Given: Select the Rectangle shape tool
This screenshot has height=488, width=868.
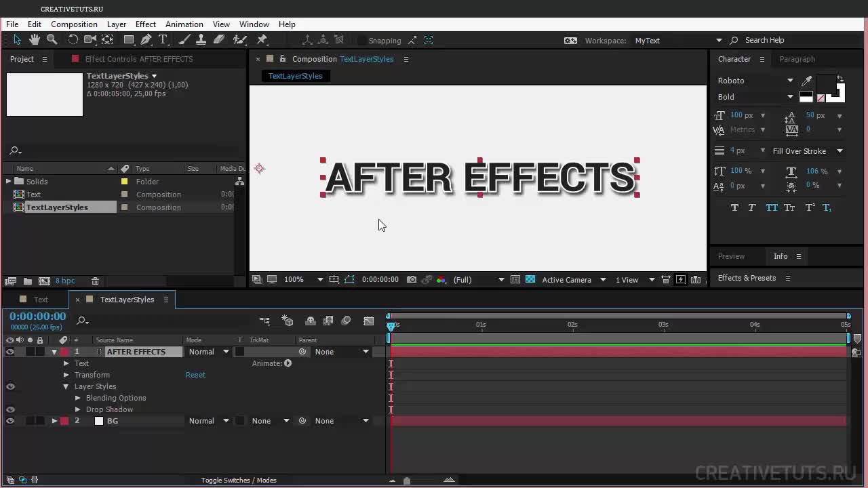Looking at the screenshot, I should point(129,40).
